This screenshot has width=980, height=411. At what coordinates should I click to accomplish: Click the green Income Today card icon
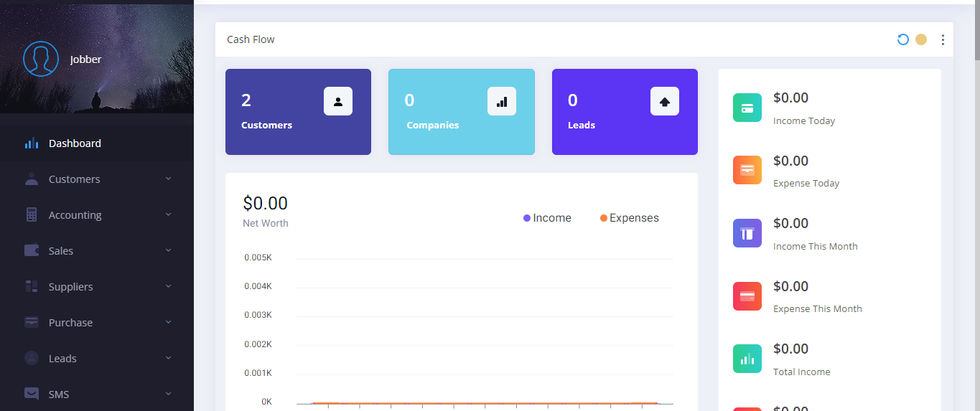747,108
